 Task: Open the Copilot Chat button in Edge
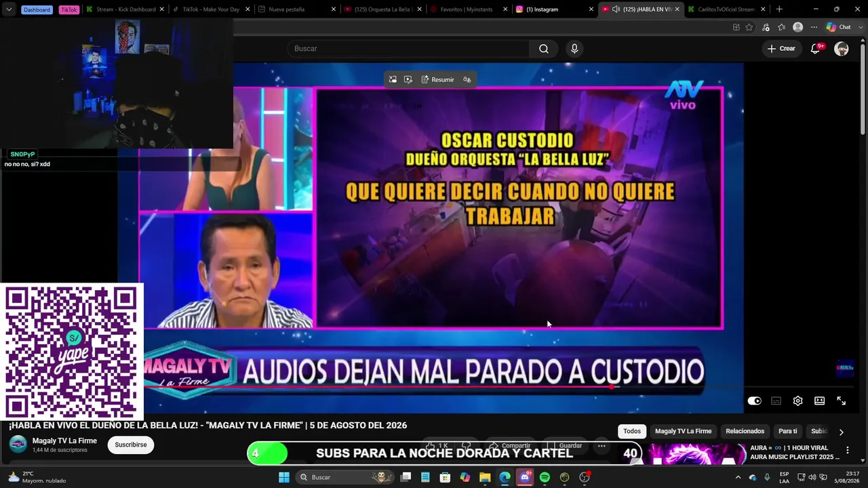coord(839,27)
